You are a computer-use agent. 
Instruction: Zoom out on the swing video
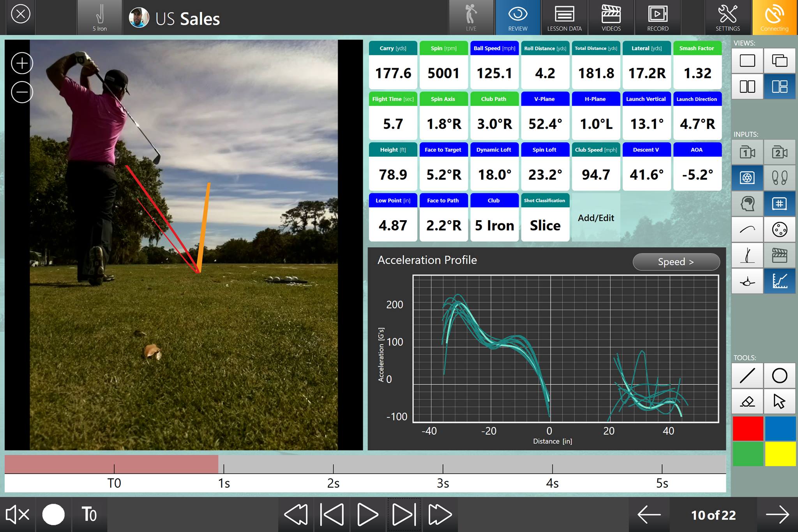22,92
